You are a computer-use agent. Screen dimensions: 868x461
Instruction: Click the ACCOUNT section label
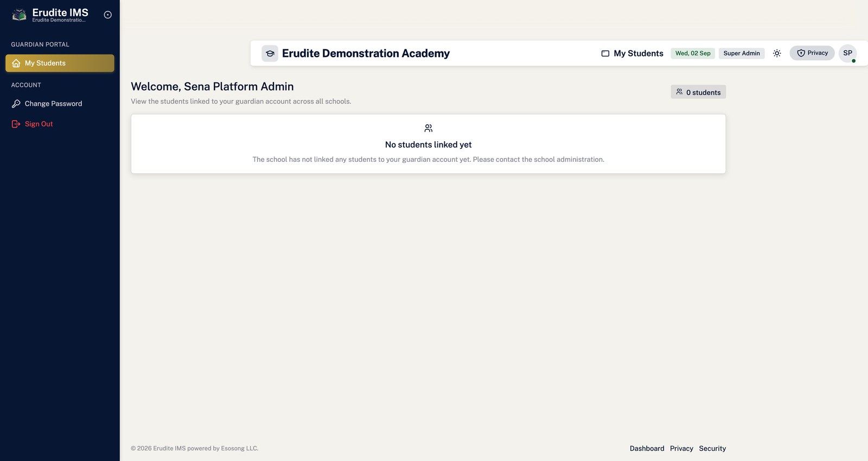pos(26,85)
